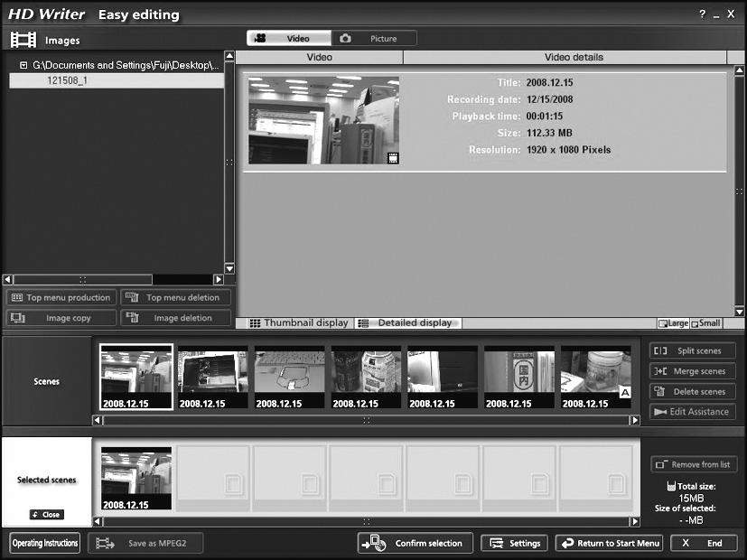The image size is (747, 560).
Task: Click the Video details column header
Action: pos(565,57)
